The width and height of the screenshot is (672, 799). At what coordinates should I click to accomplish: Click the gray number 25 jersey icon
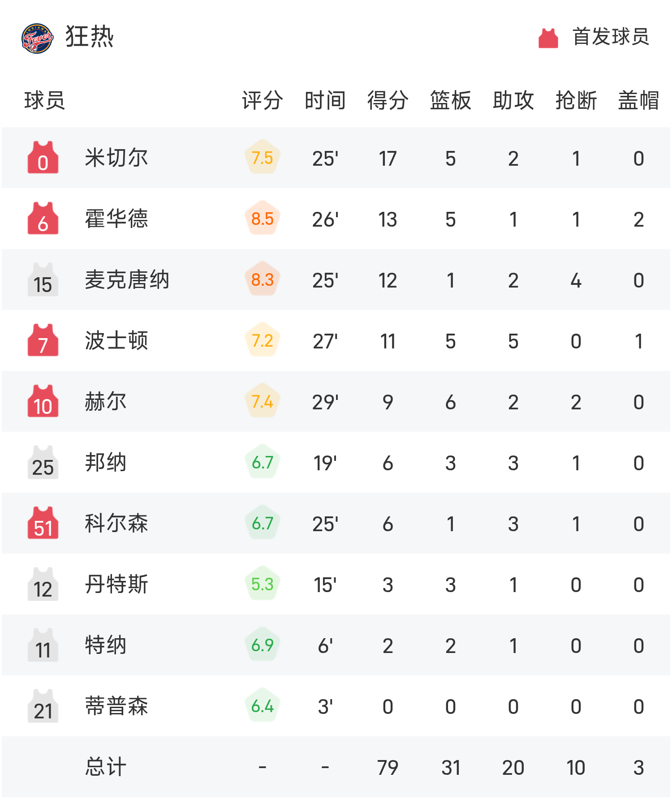tap(43, 462)
